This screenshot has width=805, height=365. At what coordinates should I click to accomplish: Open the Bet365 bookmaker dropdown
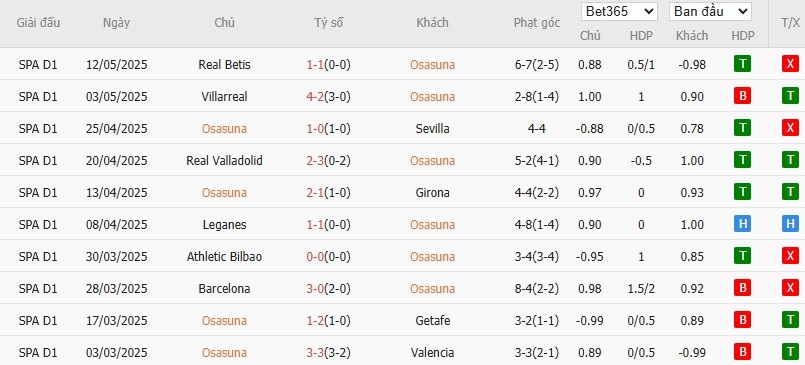tap(619, 11)
